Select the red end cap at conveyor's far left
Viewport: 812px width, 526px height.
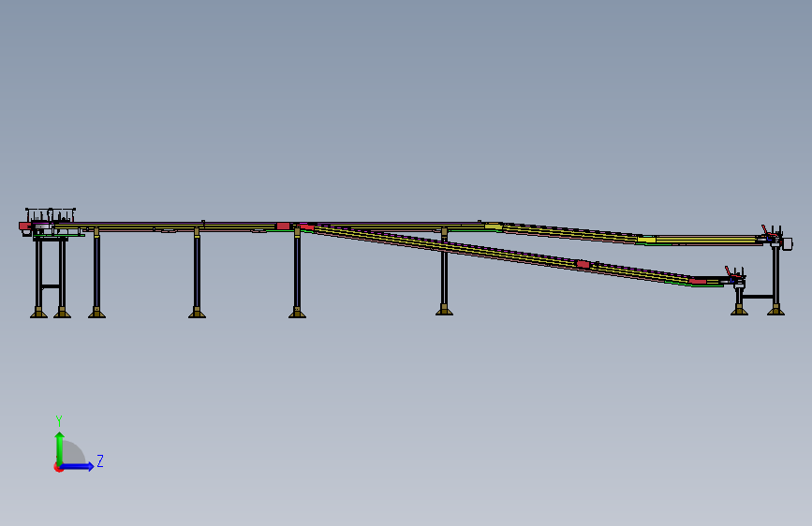pyautogui.click(x=24, y=226)
